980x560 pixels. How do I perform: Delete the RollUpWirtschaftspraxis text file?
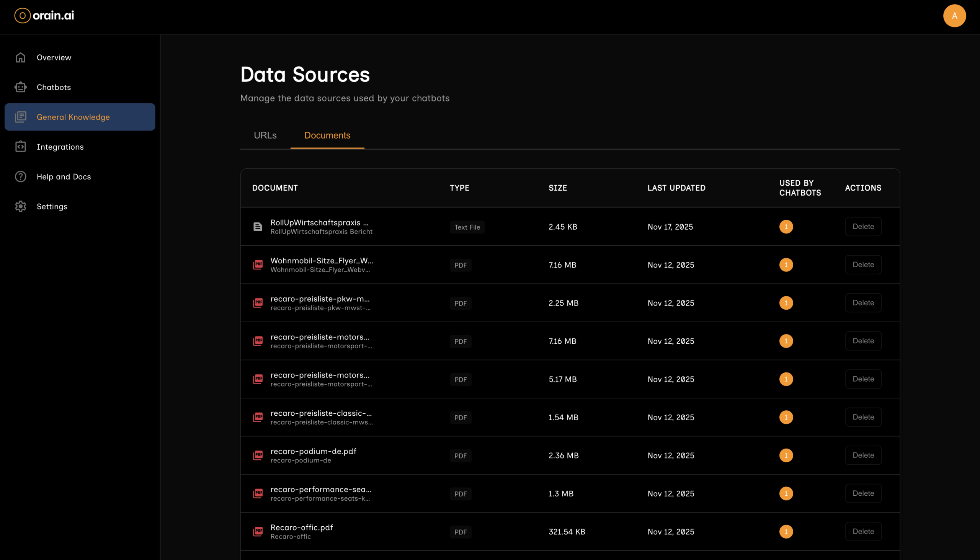click(x=863, y=227)
